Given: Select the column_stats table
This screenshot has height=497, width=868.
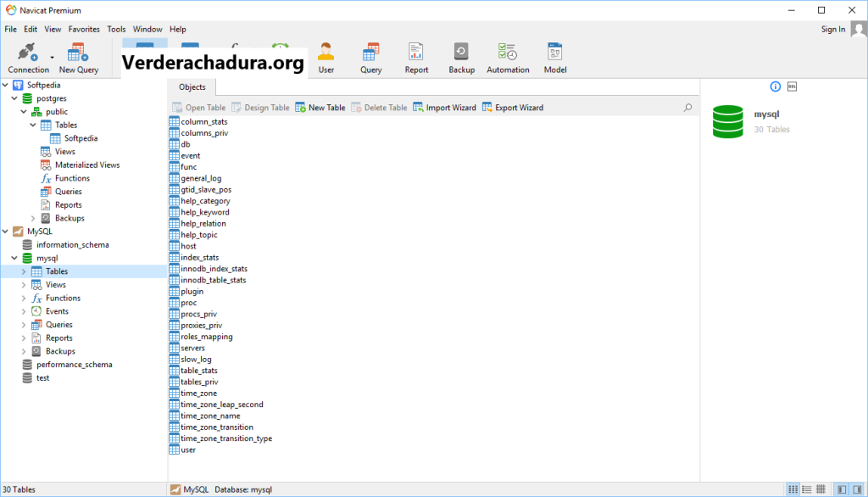Looking at the screenshot, I should click(x=198, y=121).
